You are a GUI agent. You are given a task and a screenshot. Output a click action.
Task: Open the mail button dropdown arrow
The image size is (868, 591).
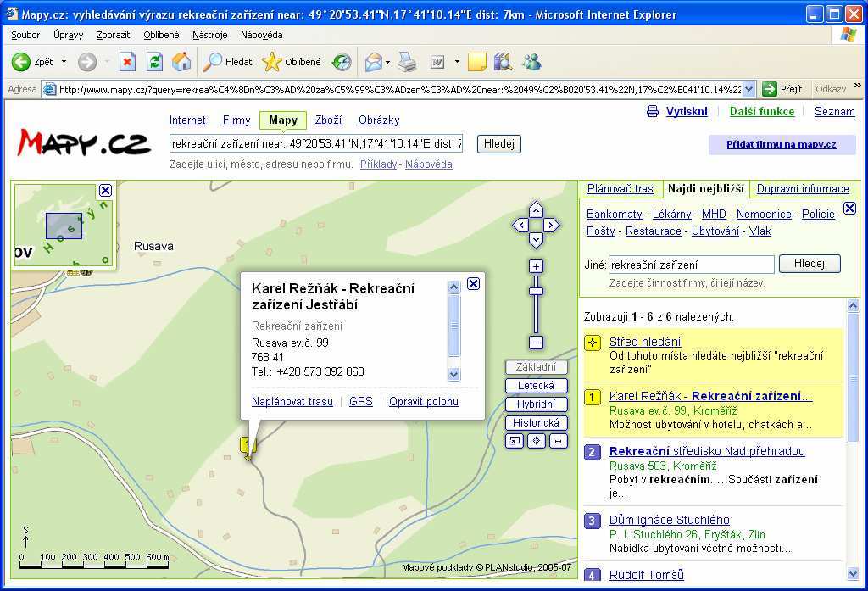click(387, 62)
